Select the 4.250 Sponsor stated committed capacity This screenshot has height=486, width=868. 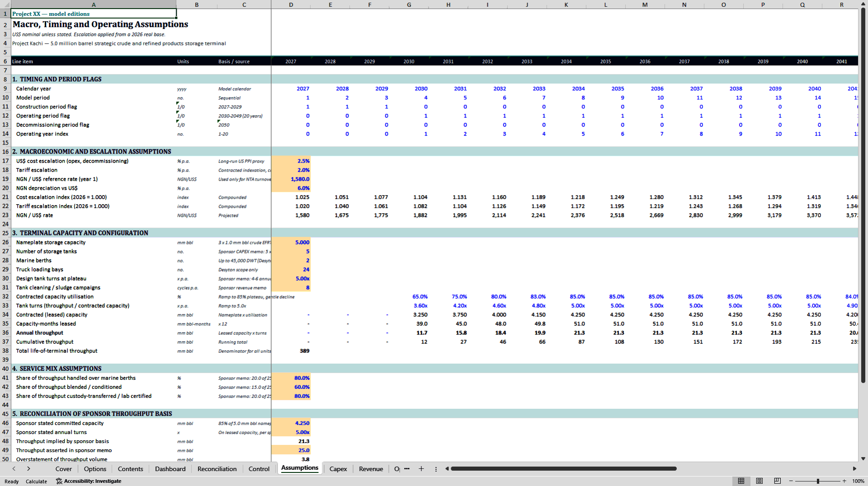(x=291, y=423)
